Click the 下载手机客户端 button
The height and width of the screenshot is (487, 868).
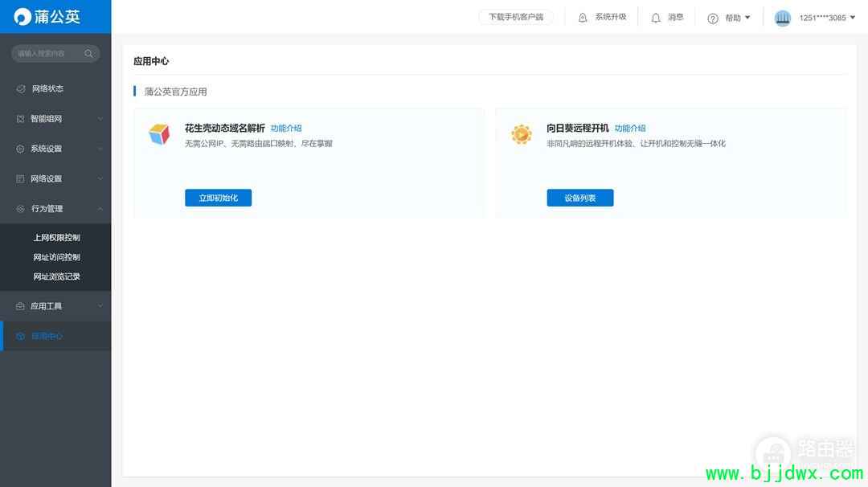coord(516,17)
